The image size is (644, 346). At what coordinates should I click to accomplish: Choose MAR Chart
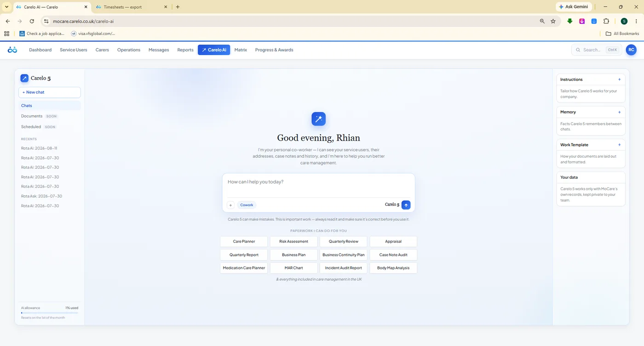click(x=293, y=268)
